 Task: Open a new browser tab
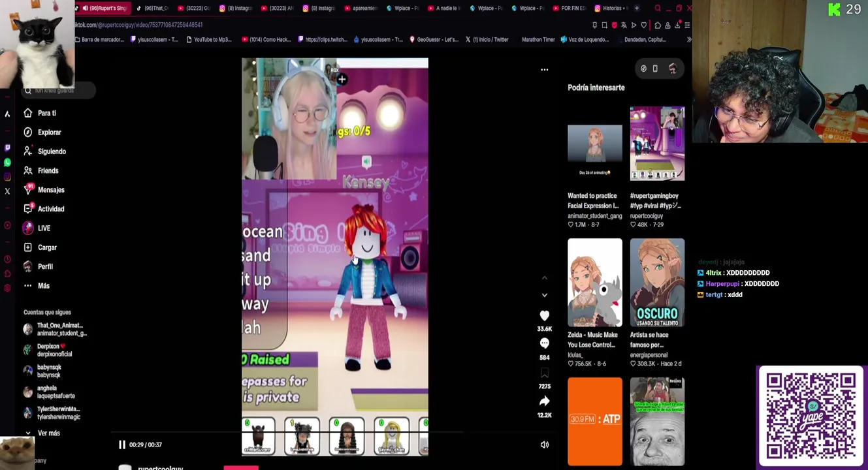637,8
